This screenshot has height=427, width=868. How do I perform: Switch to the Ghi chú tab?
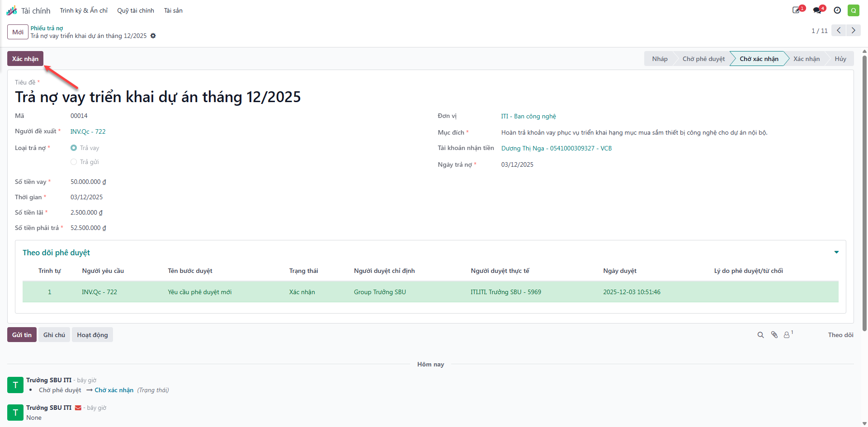54,335
